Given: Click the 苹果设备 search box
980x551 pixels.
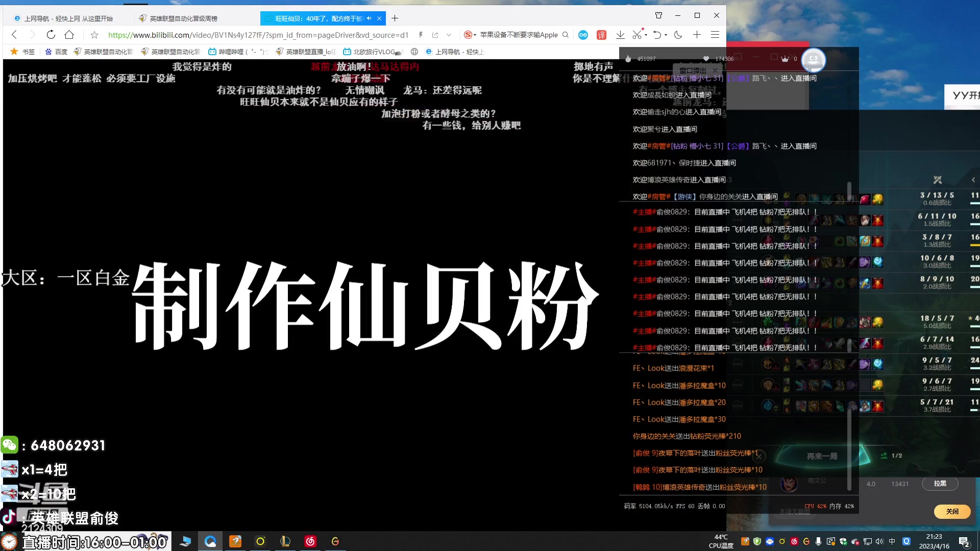Looking at the screenshot, I should pyautogui.click(x=519, y=35).
